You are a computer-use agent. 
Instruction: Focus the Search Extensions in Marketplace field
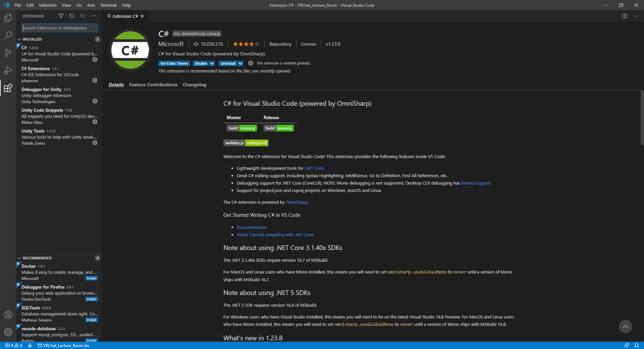pyautogui.click(x=60, y=28)
